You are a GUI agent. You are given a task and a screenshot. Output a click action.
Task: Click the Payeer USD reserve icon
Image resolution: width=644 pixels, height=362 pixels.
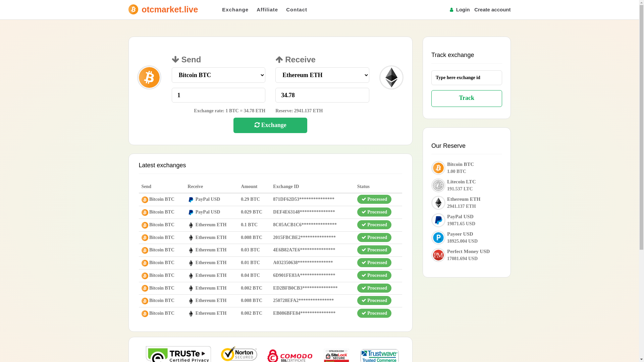point(438,238)
